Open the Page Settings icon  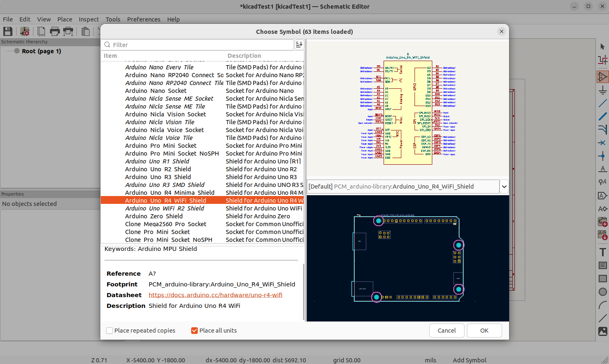(x=41, y=31)
